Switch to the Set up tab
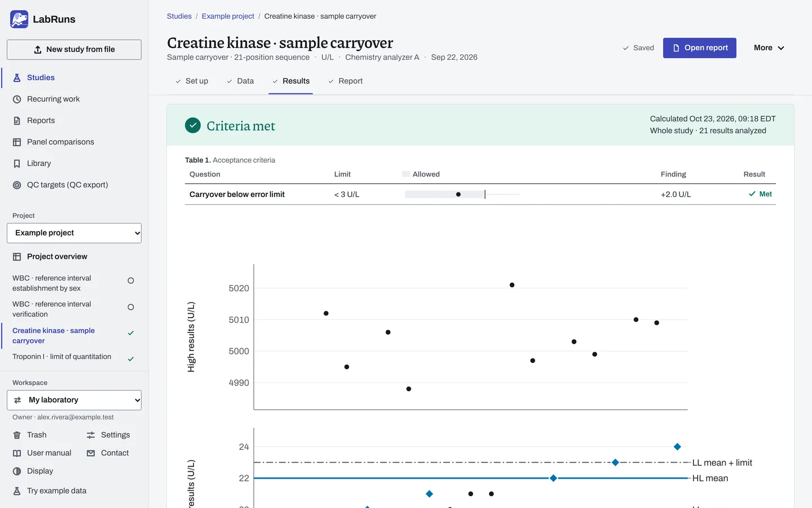The height and width of the screenshot is (508, 812). point(192,81)
